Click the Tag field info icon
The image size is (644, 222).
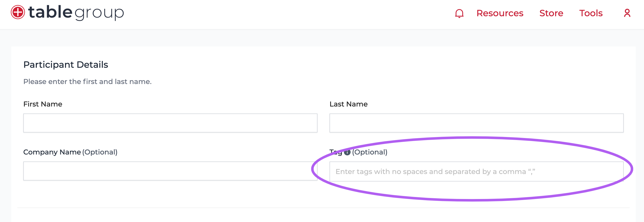347,152
